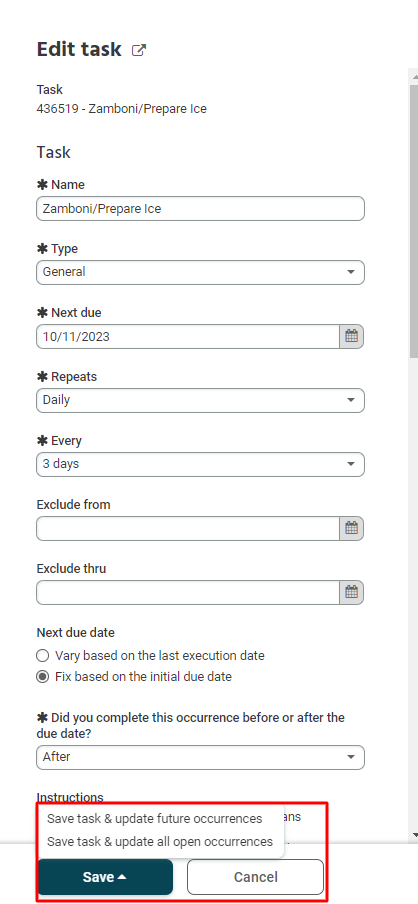Click the Save button
The image size is (418, 904).
point(106,877)
